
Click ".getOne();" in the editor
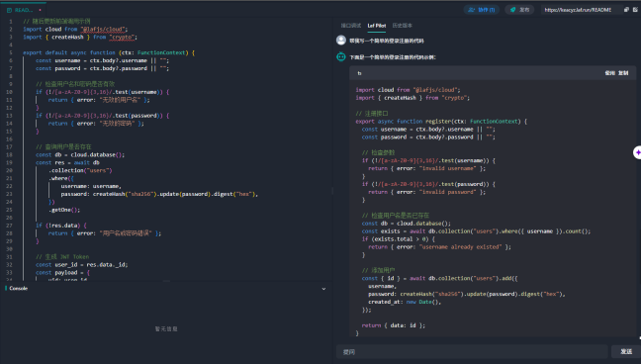(64, 210)
